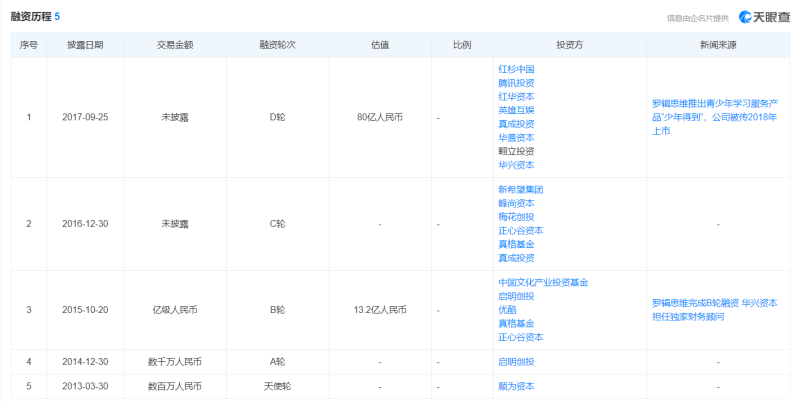The height and width of the screenshot is (407, 800).
Task: Click 峰尚资本 investor link
Action: click(516, 204)
